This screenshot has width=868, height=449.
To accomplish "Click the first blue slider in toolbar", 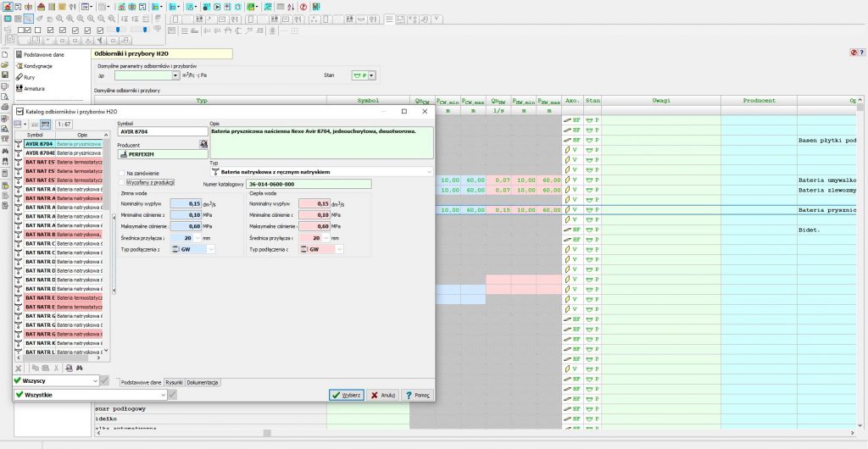I will (x=117, y=30).
